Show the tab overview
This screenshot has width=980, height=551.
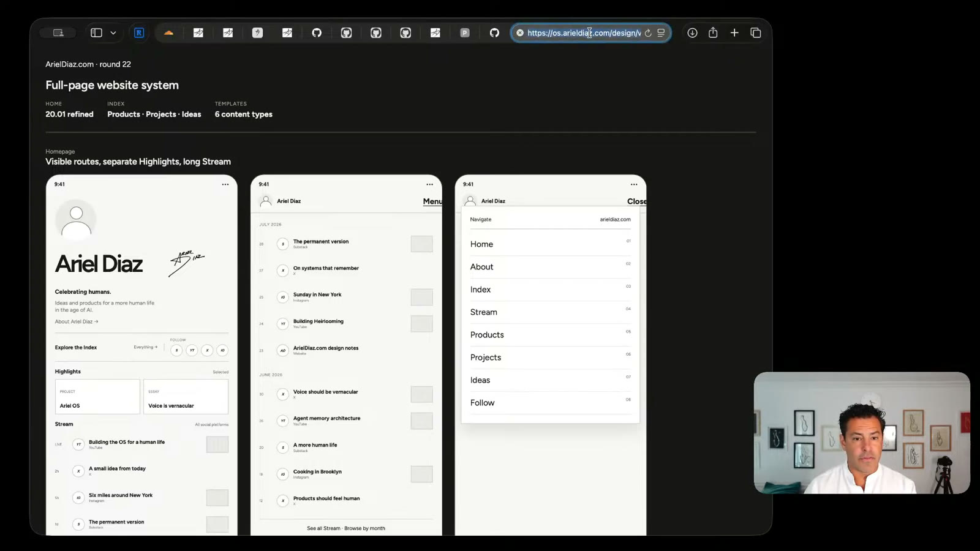click(756, 33)
